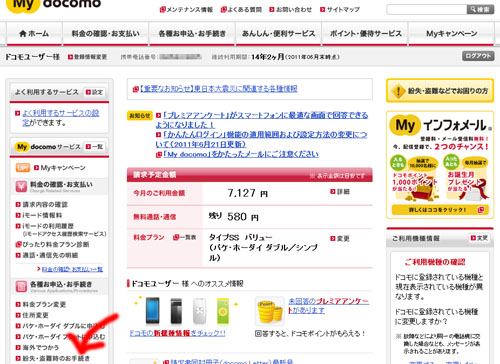Select the 7,127 円 amount text
Viewport: 500px width, 364px height.
[x=248, y=193]
